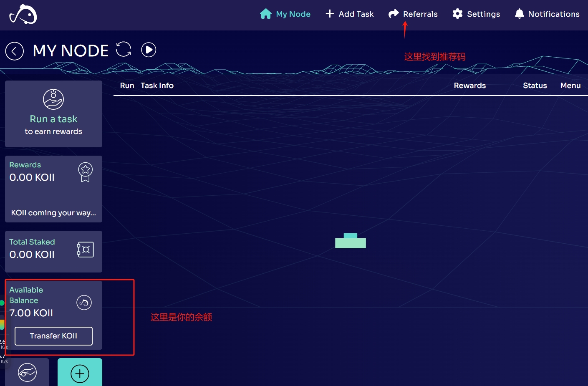Screen dimensions: 588x386
Task: Click the Menu column header
Action: tap(570, 86)
